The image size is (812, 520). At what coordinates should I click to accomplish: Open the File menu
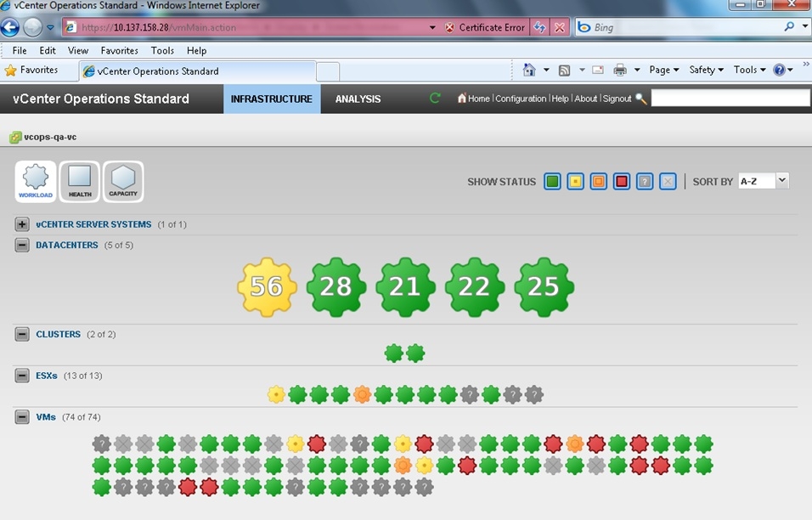[x=20, y=51]
